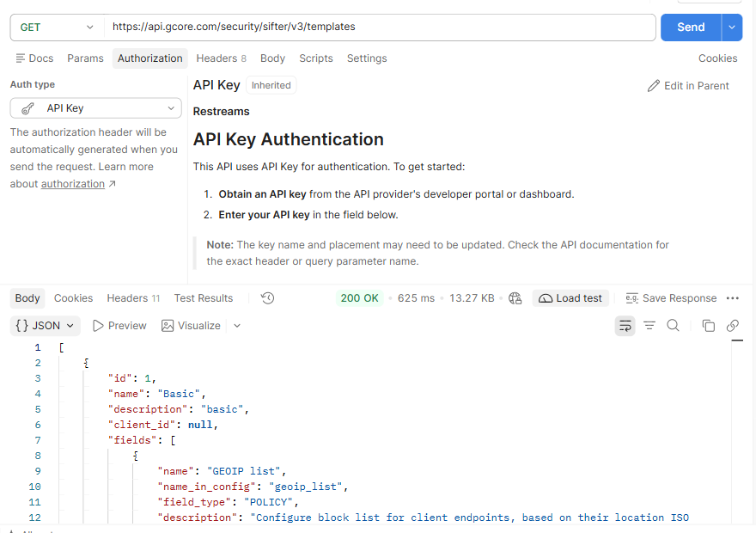Click the Restreams heading
The image size is (756, 533).
(x=222, y=112)
